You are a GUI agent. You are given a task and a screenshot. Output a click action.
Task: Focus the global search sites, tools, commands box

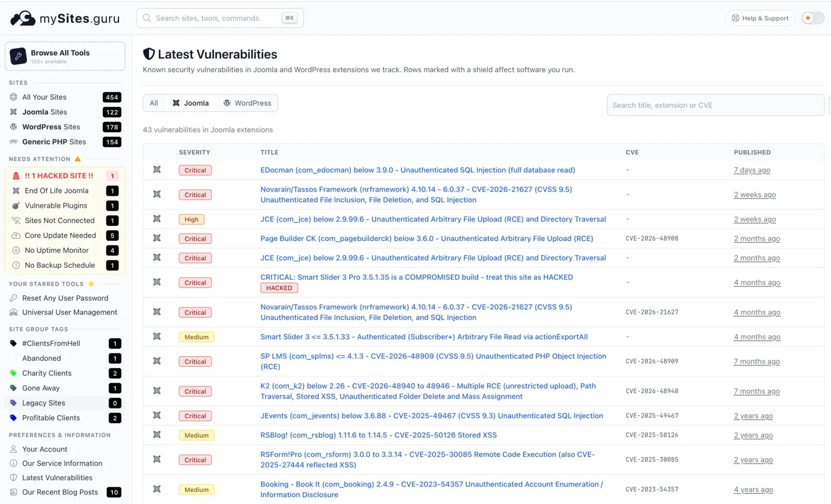tap(220, 18)
